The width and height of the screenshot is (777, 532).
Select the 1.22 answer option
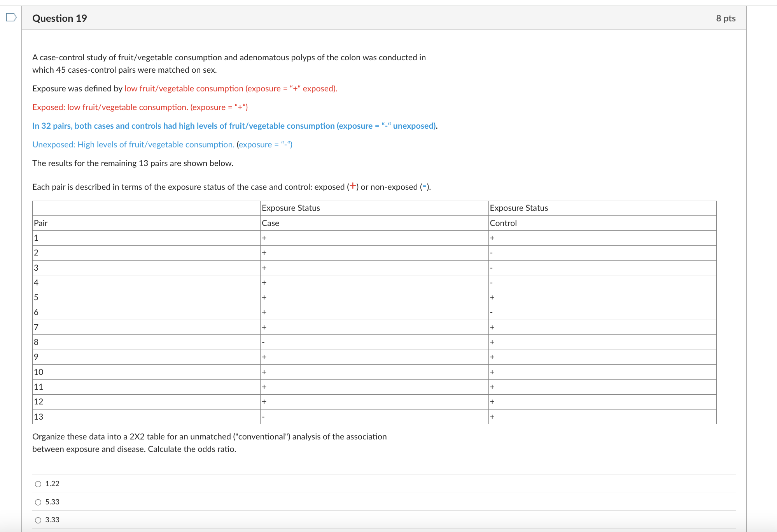[37, 484]
